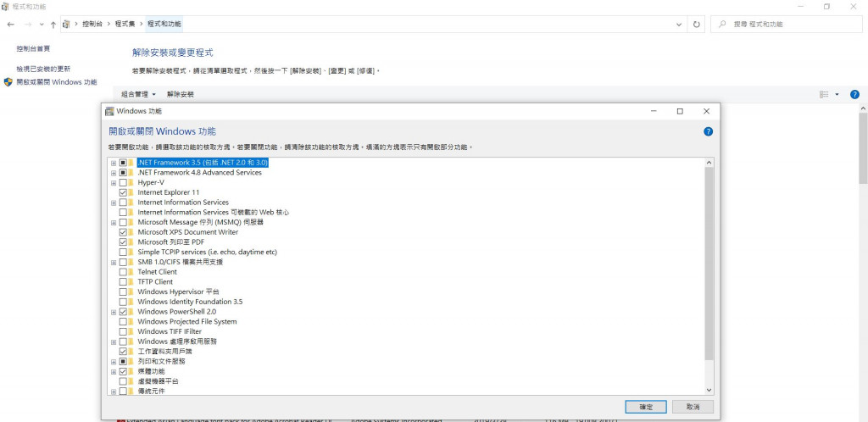Image resolution: width=868 pixels, height=422 pixels.
Task: Expand 傳統元件 node
Action: [114, 391]
